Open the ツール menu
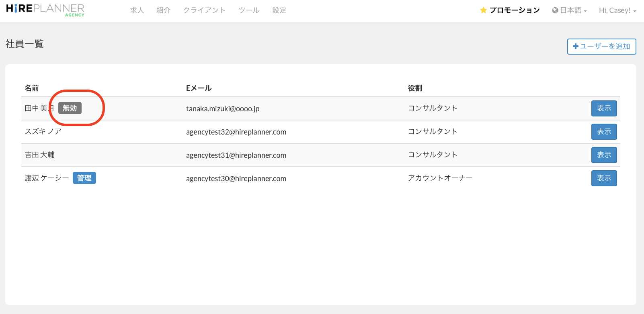Screen dimensions: 644x314 249,10
